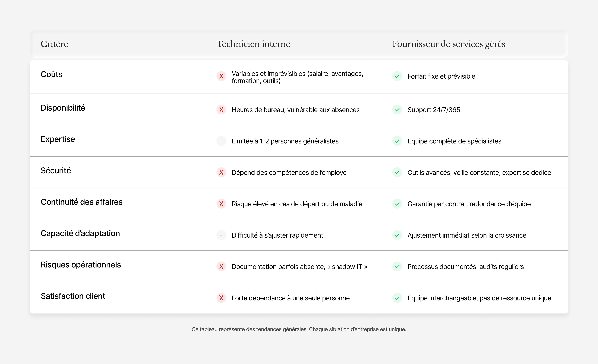Click the red X icon in Sécurité row
The width and height of the screenshot is (598, 364).
coord(221,173)
